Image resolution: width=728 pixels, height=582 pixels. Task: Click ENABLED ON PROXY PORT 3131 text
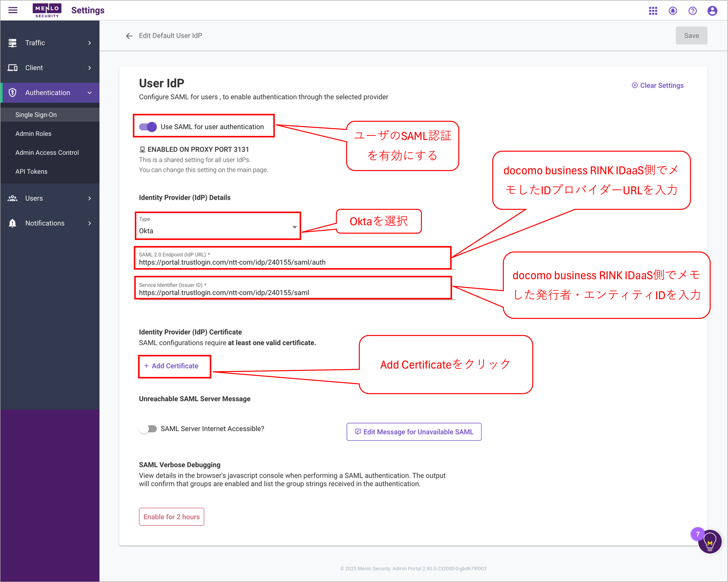tap(198, 150)
